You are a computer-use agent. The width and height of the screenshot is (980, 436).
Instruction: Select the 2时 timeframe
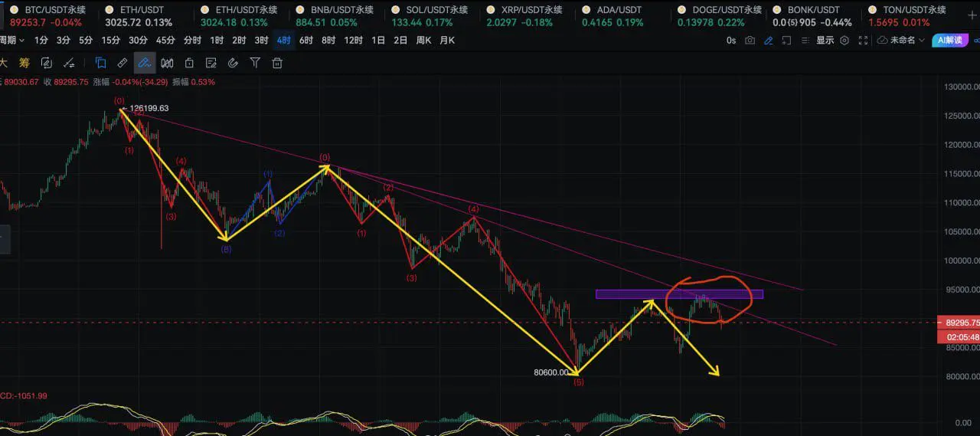click(240, 40)
